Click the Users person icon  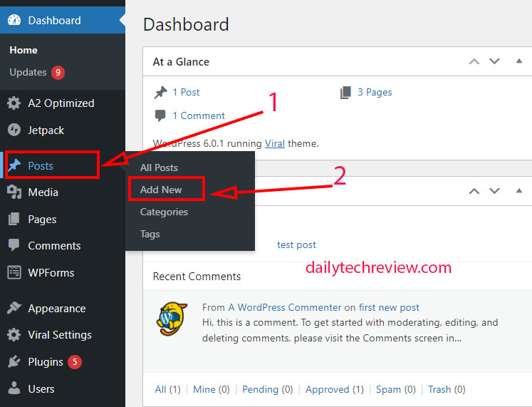pos(14,388)
